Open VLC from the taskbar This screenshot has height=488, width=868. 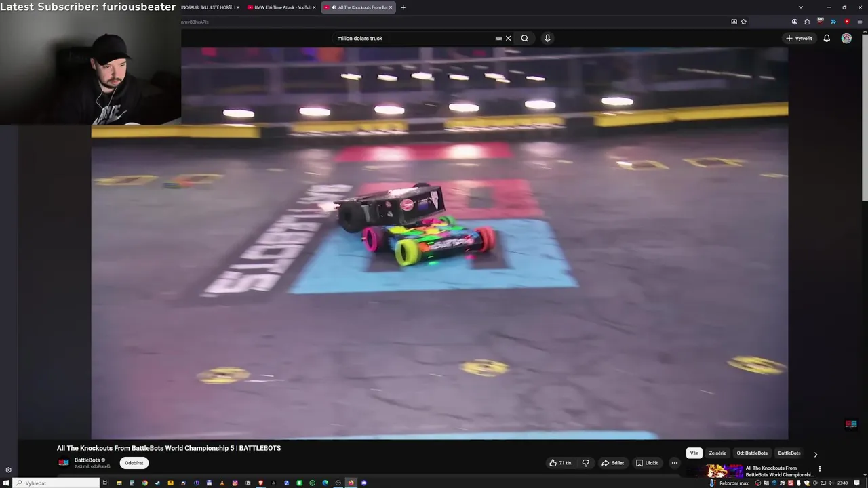coord(222,483)
